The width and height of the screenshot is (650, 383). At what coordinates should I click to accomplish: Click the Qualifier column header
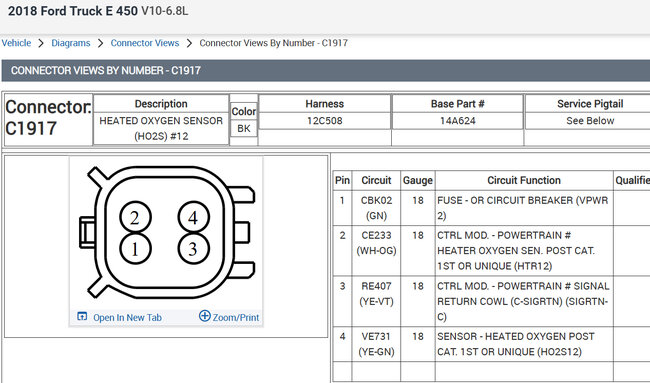click(632, 180)
